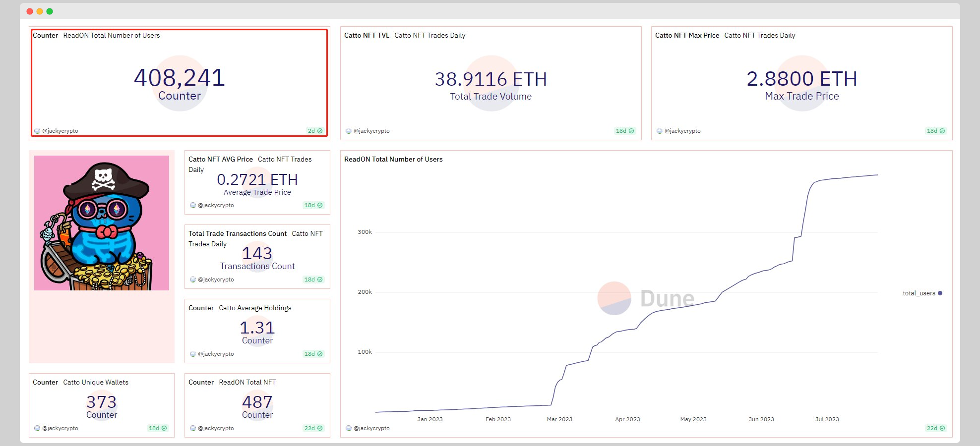Click the Jul 2023 axis label

[827, 419]
